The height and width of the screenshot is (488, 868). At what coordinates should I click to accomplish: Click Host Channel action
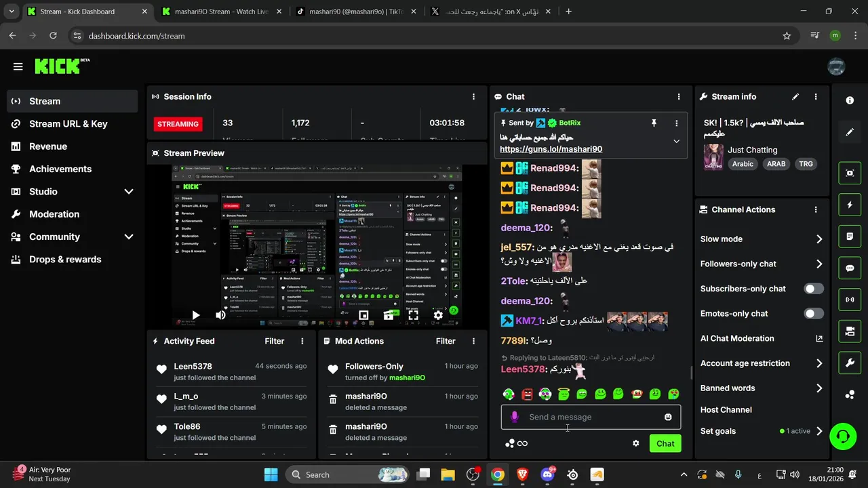726,410
